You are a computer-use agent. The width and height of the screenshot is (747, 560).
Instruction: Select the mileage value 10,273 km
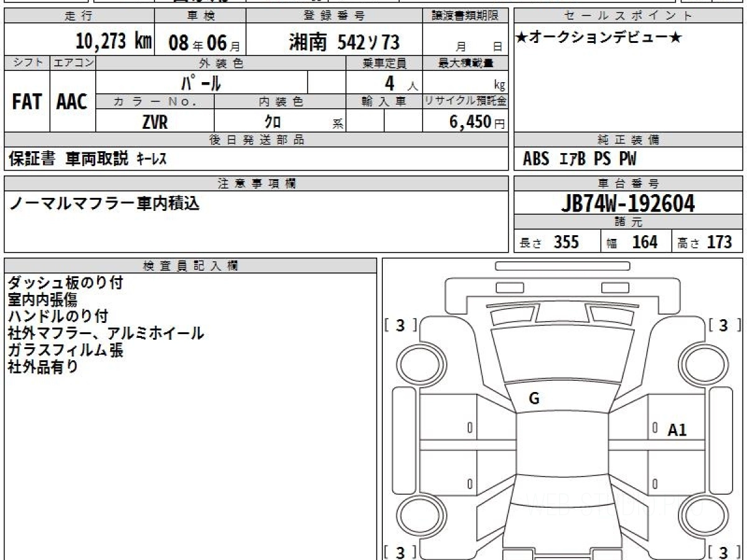pos(113,42)
